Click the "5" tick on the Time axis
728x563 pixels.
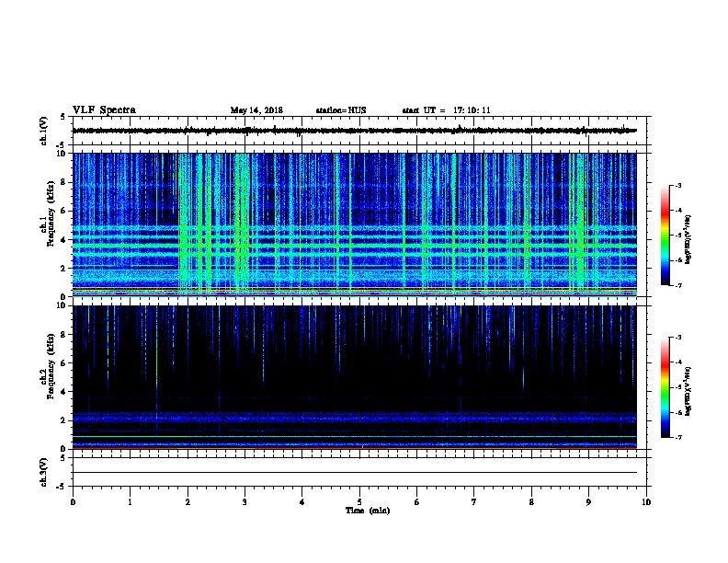tap(359, 502)
